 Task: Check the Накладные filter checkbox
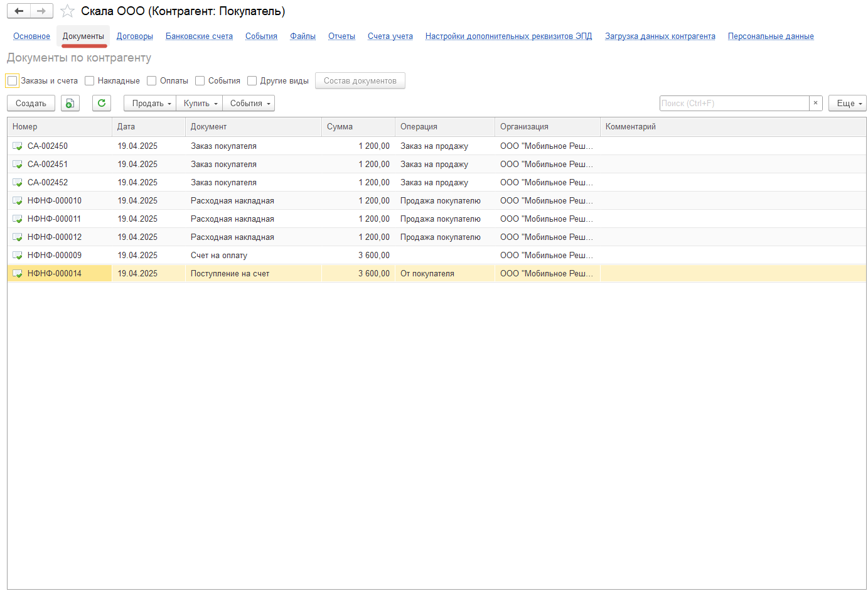click(90, 81)
